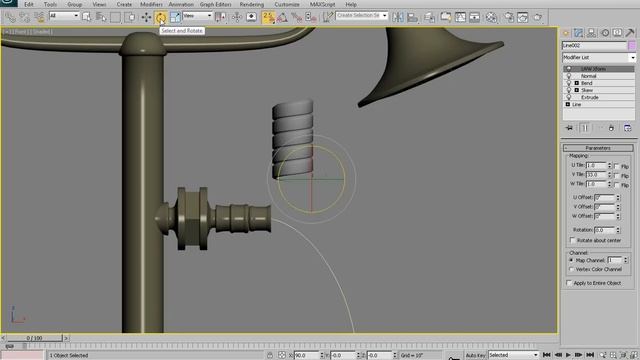The image size is (640, 360).
Task: Enable Apply to Entire Object checkbox
Action: [x=569, y=283]
